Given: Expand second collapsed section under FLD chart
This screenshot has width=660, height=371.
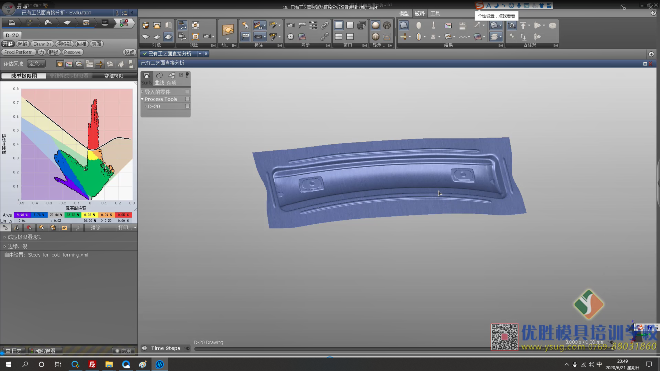Looking at the screenshot, I should pyautogui.click(x=5, y=246).
